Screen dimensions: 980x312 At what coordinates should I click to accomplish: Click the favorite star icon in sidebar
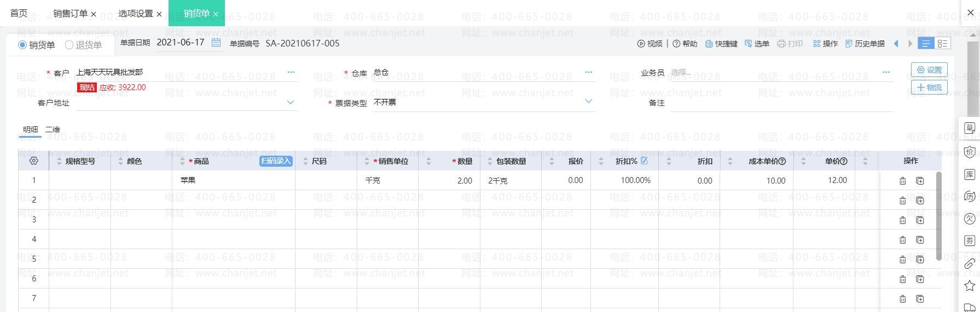[969, 285]
